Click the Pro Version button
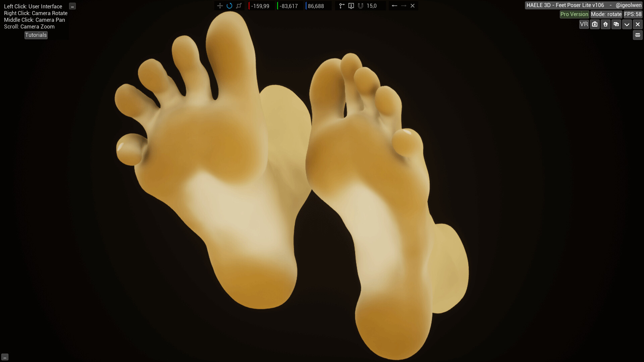Image resolution: width=644 pixels, height=362 pixels. (574, 14)
